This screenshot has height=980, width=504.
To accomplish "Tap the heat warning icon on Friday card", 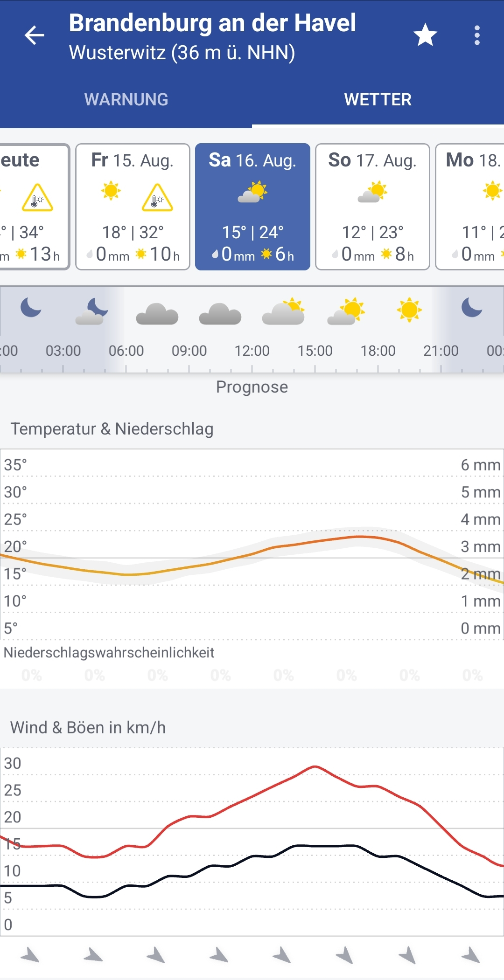I will coord(157,198).
